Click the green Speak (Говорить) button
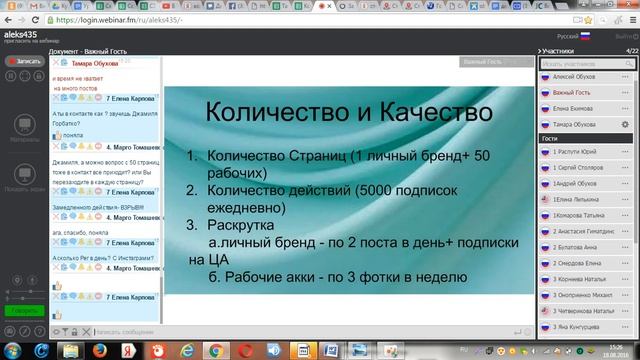The height and width of the screenshot is (360, 640). (x=24, y=311)
